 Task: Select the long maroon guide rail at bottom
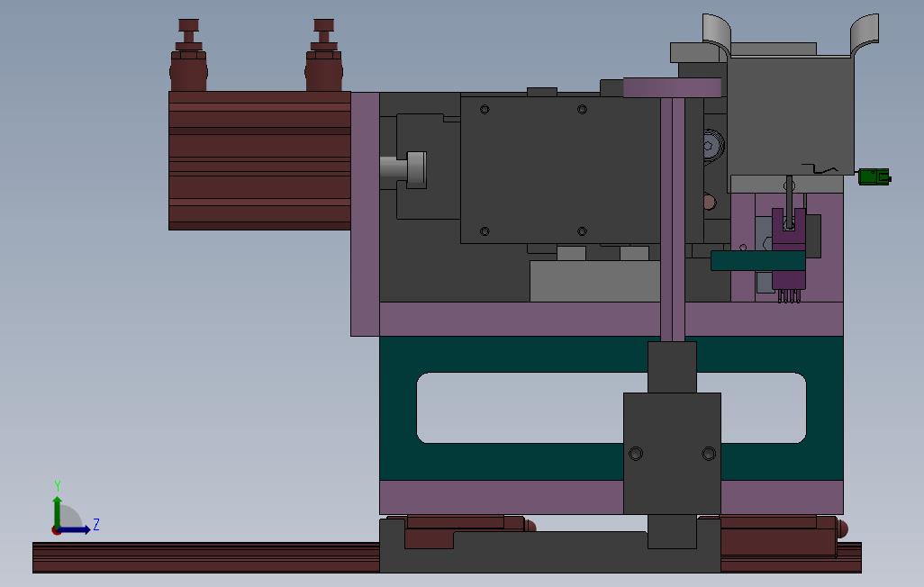point(206,557)
